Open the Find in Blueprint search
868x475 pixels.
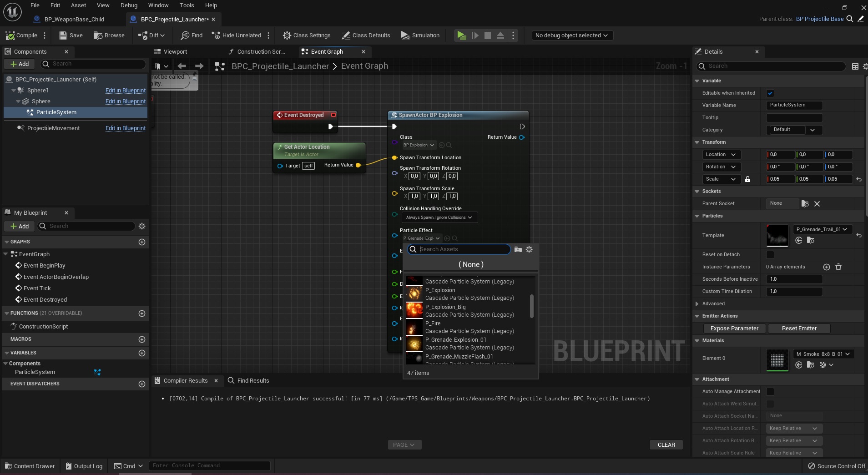pos(191,35)
